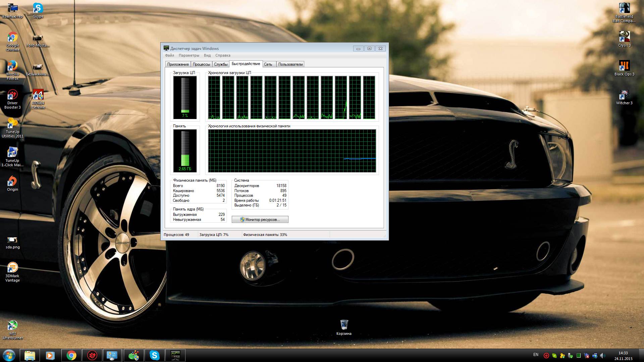This screenshot has width=644, height=362.
Task: Open Windows Media Player from taskbar
Action: (50, 355)
